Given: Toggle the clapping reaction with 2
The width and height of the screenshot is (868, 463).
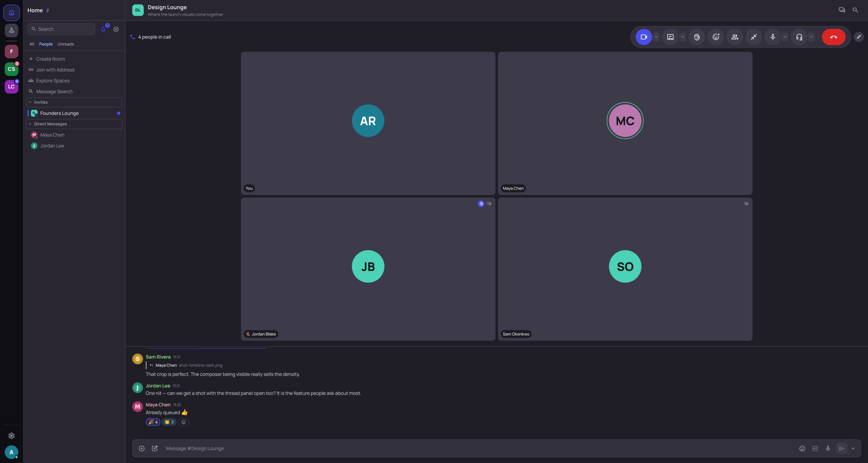Looking at the screenshot, I should pyautogui.click(x=169, y=422).
